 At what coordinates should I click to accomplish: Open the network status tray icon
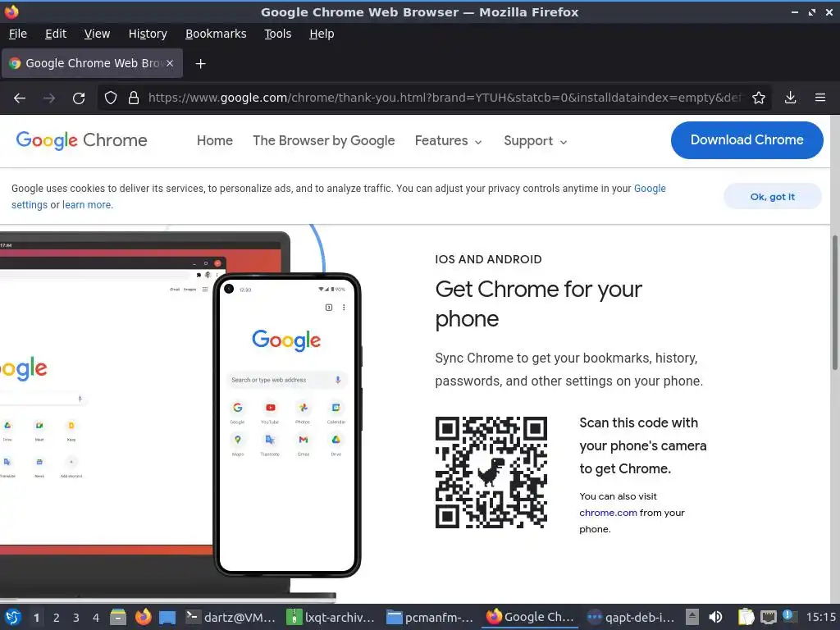tap(769, 617)
